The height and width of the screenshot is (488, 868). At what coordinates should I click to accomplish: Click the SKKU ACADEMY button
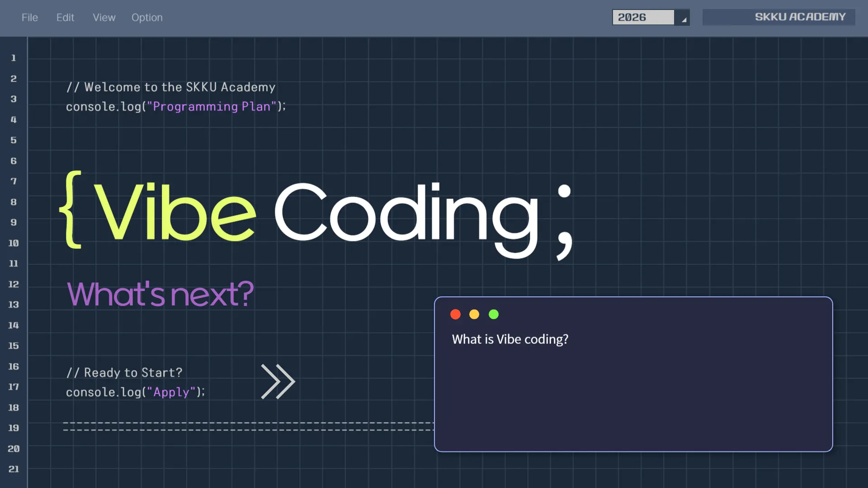tap(778, 17)
